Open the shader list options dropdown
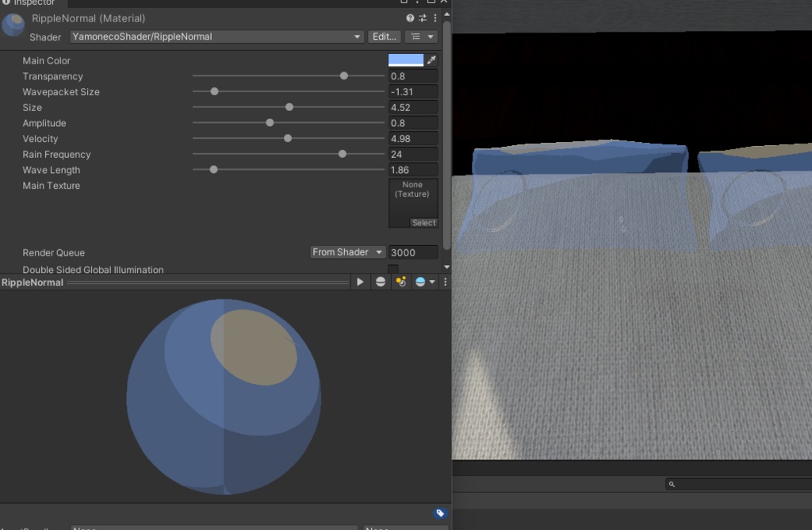The width and height of the screenshot is (812, 530). point(422,36)
